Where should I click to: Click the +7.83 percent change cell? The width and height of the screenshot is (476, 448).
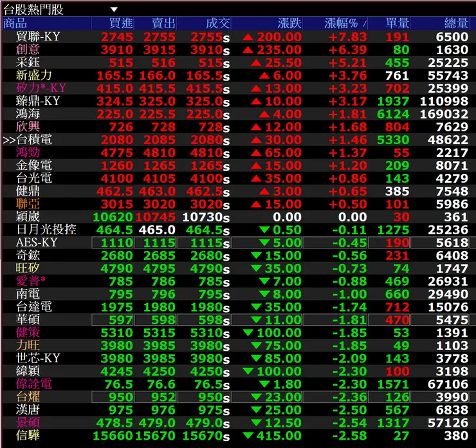coord(348,37)
